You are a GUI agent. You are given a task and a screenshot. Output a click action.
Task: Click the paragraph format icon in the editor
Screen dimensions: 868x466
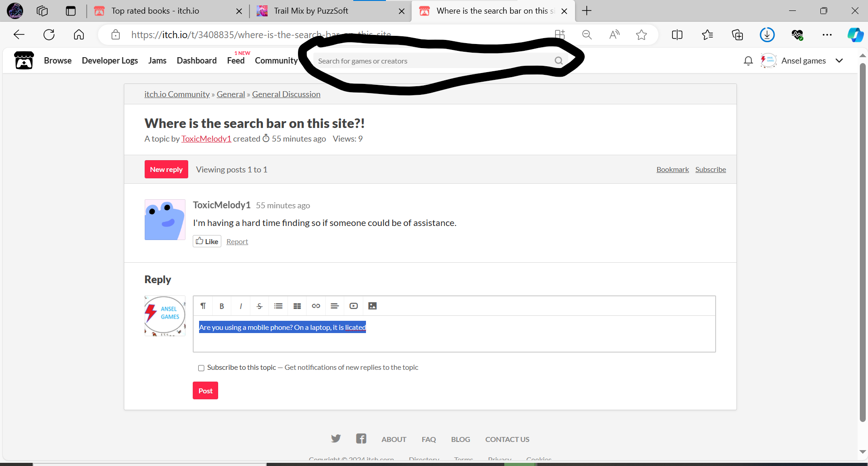tap(203, 306)
